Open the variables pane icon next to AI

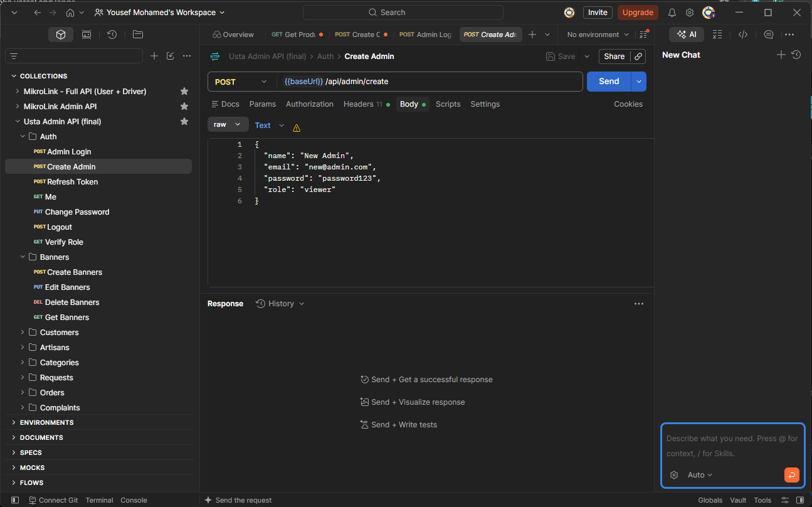click(x=717, y=35)
